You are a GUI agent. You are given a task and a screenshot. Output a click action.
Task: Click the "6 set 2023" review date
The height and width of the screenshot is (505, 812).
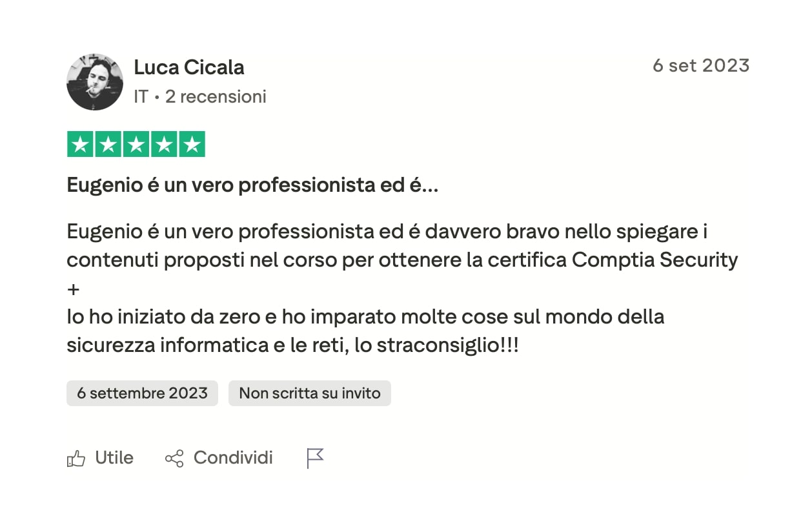point(700,66)
